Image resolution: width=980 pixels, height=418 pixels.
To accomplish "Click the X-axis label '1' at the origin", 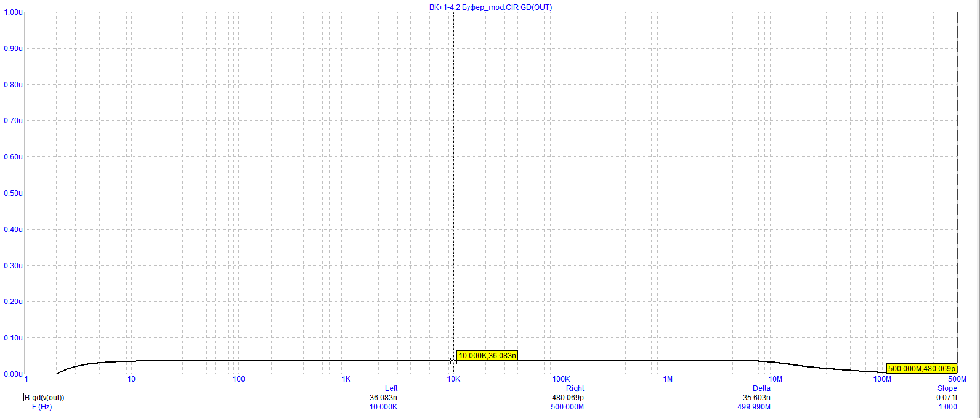I will coord(26,379).
